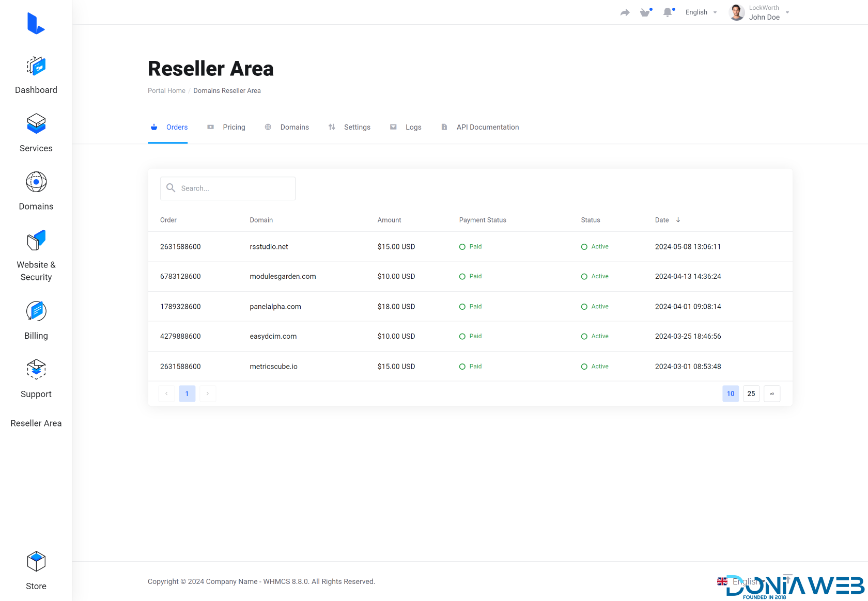Open the Store cube icon
868x601 pixels.
point(36,561)
